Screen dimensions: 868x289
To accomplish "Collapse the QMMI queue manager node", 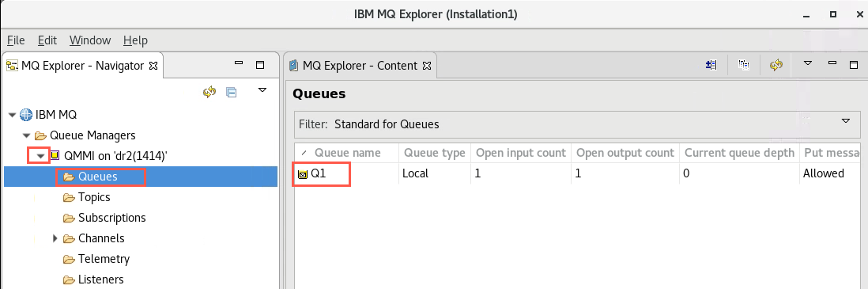I will [x=40, y=157].
